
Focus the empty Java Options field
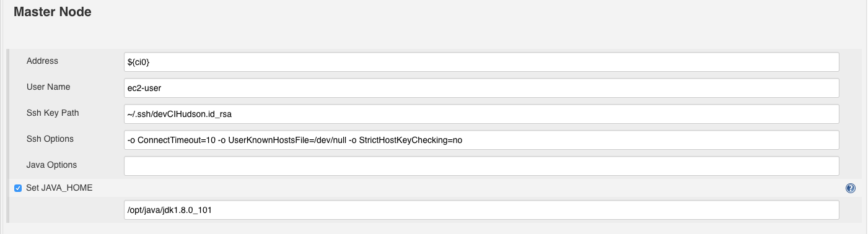coord(481,166)
